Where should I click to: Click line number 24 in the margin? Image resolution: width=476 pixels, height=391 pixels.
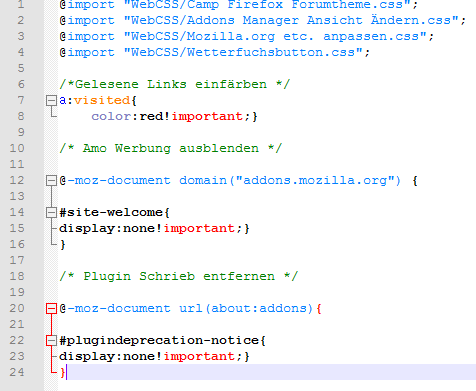tap(17, 372)
